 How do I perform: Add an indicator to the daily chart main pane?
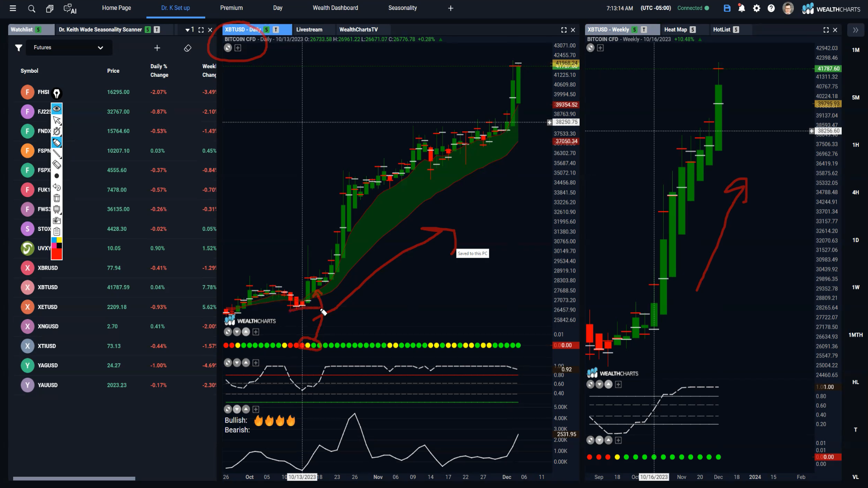238,48
